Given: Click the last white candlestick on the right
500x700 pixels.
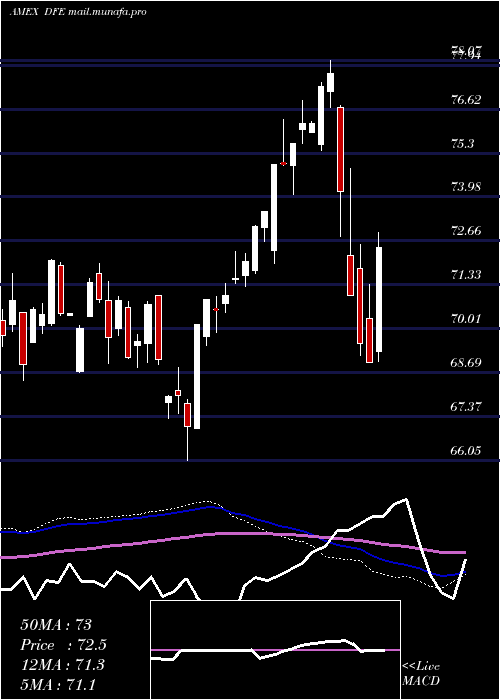Looking at the screenshot, I should [x=379, y=299].
